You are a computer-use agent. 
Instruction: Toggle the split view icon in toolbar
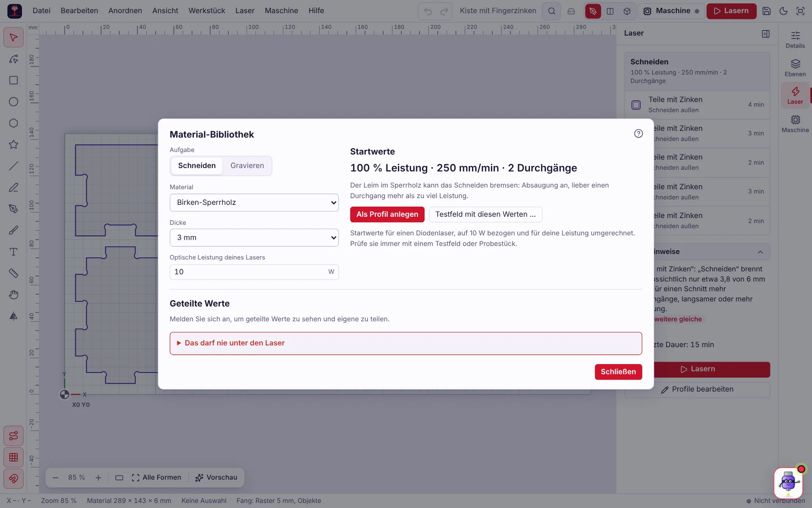(610, 11)
